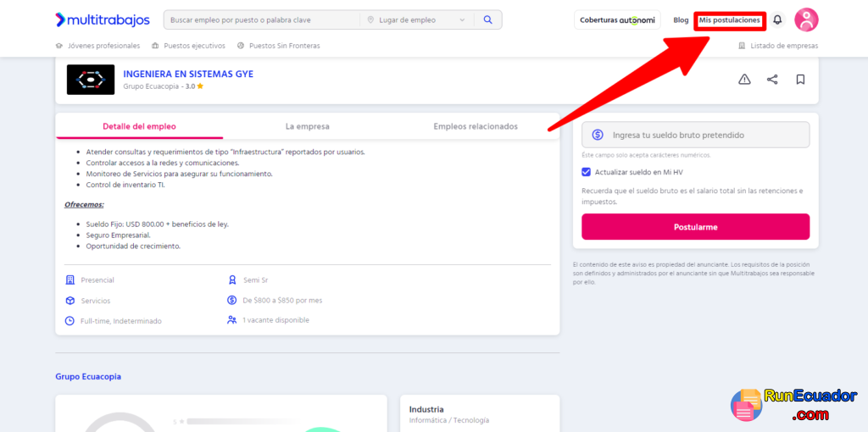
Task: Click the Postularme button
Action: 695,227
